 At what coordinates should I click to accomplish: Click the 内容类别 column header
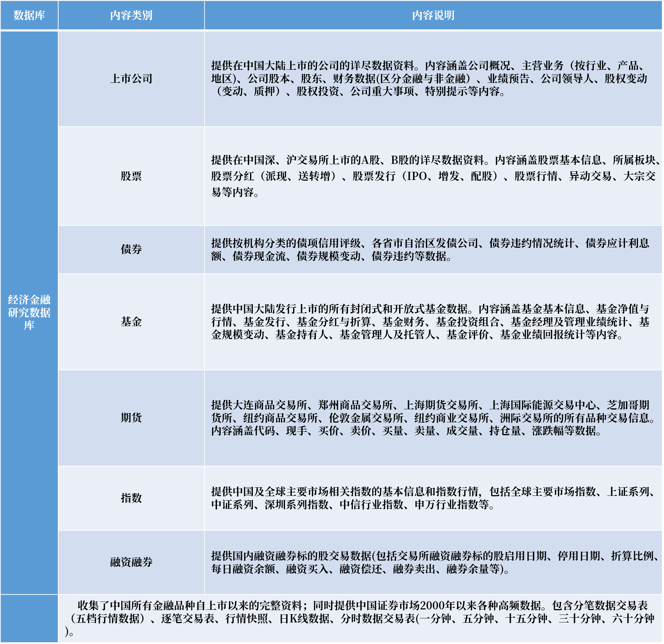pyautogui.click(x=132, y=14)
